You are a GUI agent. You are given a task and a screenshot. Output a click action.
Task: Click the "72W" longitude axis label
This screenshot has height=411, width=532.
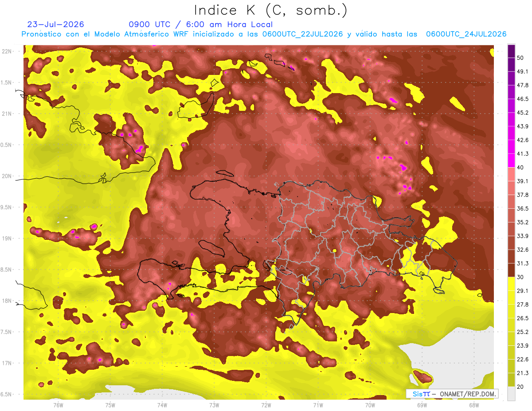pyautogui.click(x=266, y=405)
